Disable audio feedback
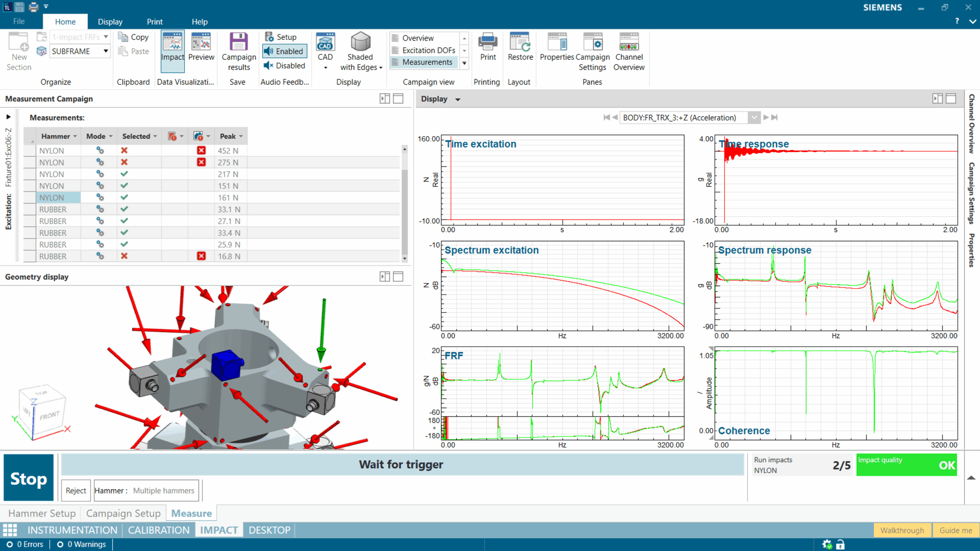 click(x=285, y=66)
